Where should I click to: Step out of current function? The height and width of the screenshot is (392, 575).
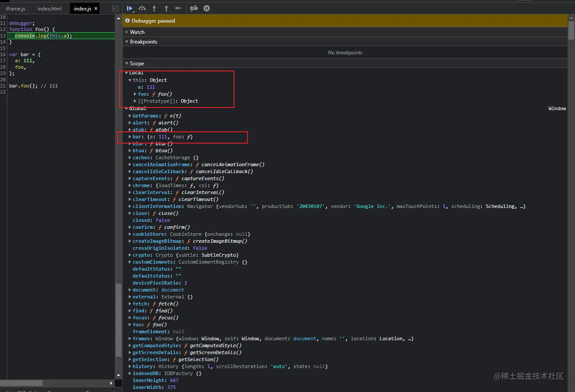[x=166, y=8]
